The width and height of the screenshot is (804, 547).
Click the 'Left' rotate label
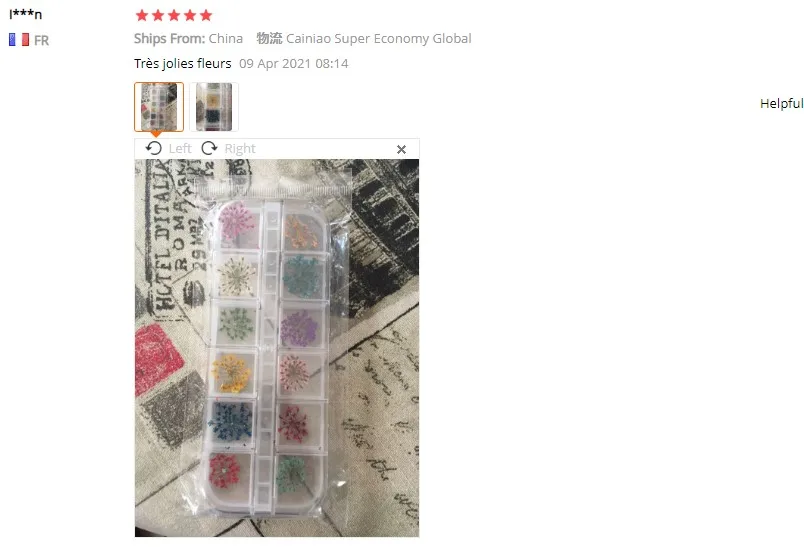[x=180, y=149]
